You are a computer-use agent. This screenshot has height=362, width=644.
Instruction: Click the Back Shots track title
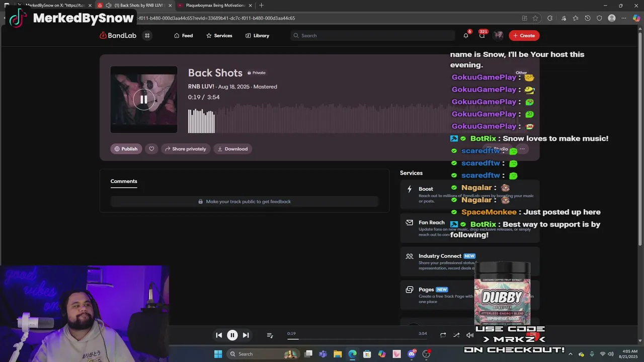tap(215, 73)
